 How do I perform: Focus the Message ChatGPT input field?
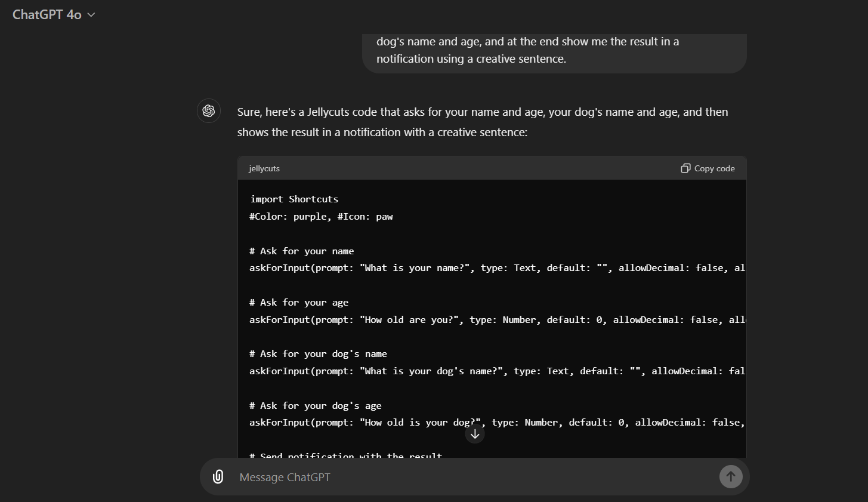click(x=475, y=477)
